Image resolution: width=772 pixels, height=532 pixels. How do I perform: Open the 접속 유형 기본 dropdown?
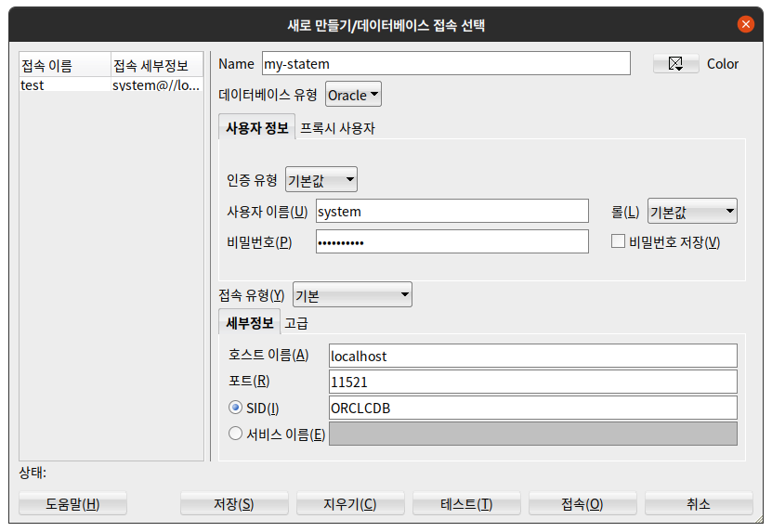pyautogui.click(x=352, y=295)
